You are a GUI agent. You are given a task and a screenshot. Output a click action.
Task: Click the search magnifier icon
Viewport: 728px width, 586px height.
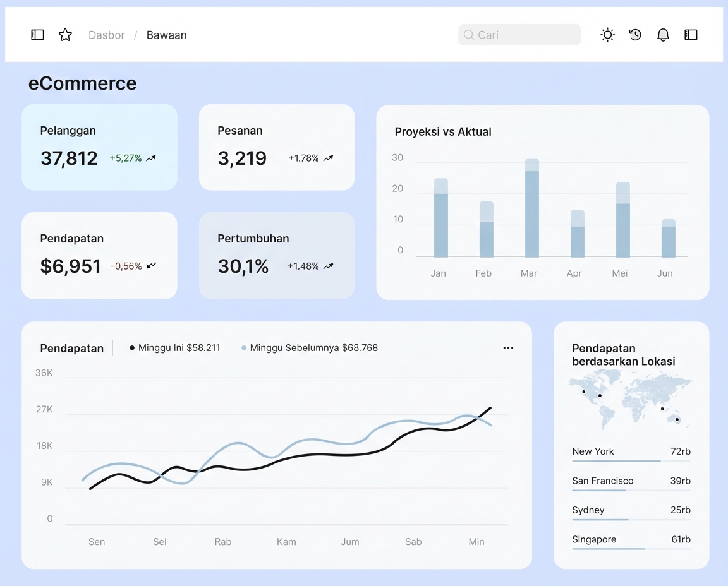(x=469, y=35)
